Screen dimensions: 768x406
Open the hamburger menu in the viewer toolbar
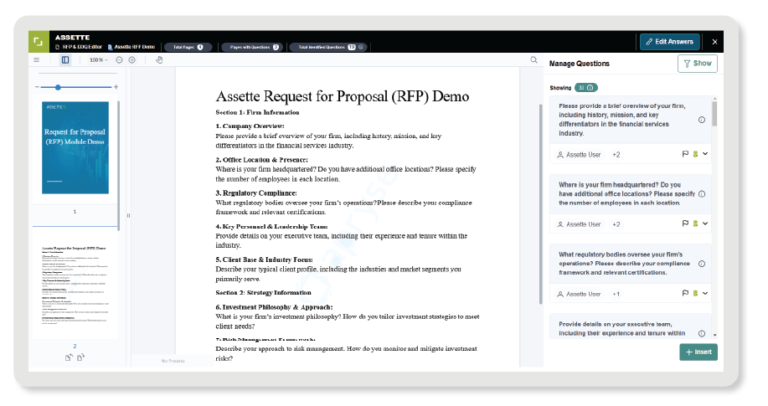point(36,60)
